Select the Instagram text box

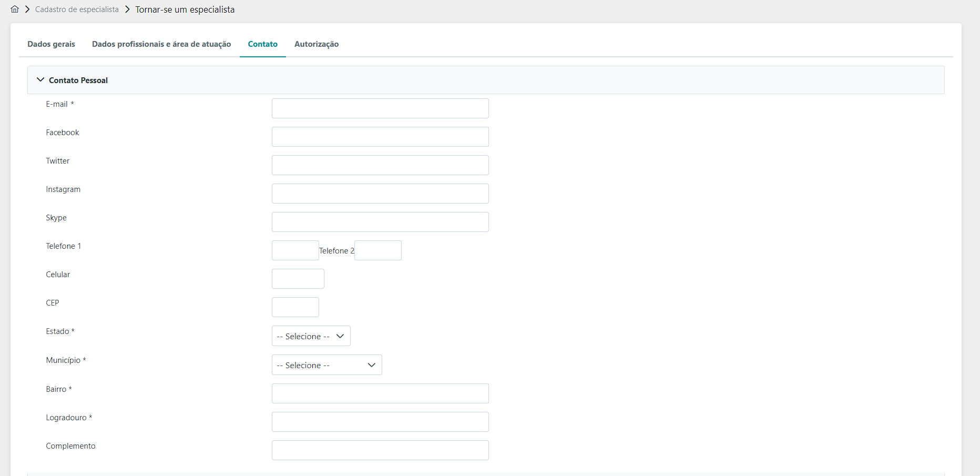(x=380, y=194)
